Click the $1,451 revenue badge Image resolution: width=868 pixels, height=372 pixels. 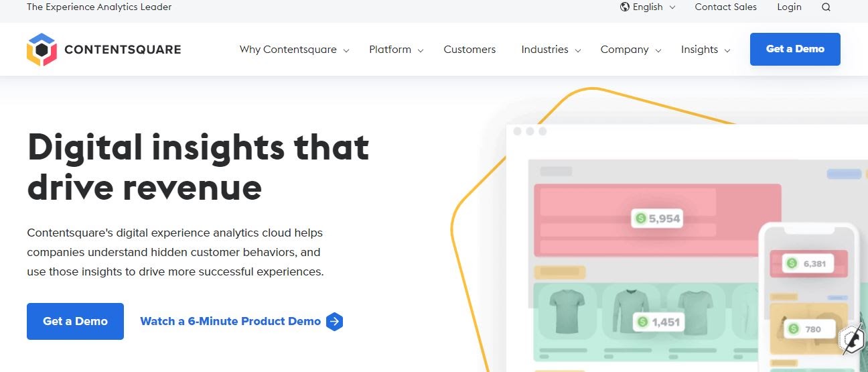658,322
